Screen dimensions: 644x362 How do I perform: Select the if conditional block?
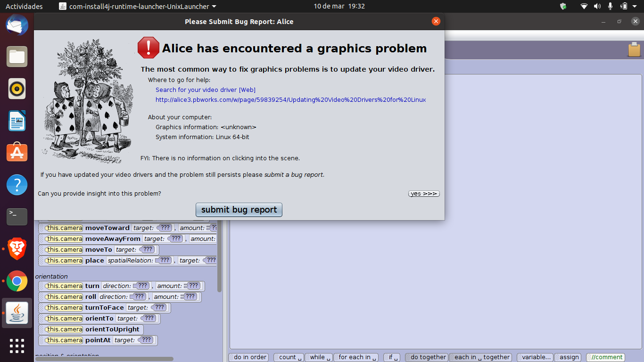tap(391, 357)
